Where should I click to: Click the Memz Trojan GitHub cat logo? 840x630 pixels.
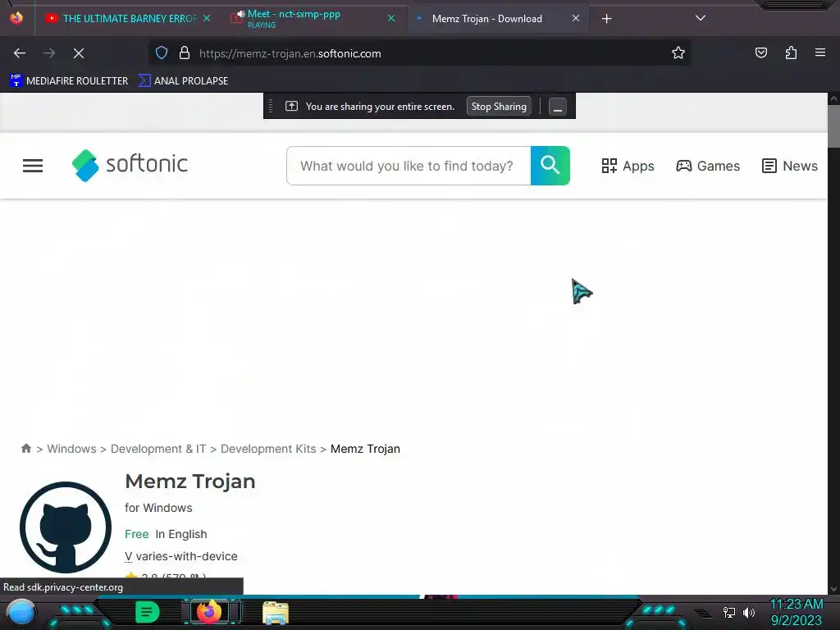pos(66,527)
